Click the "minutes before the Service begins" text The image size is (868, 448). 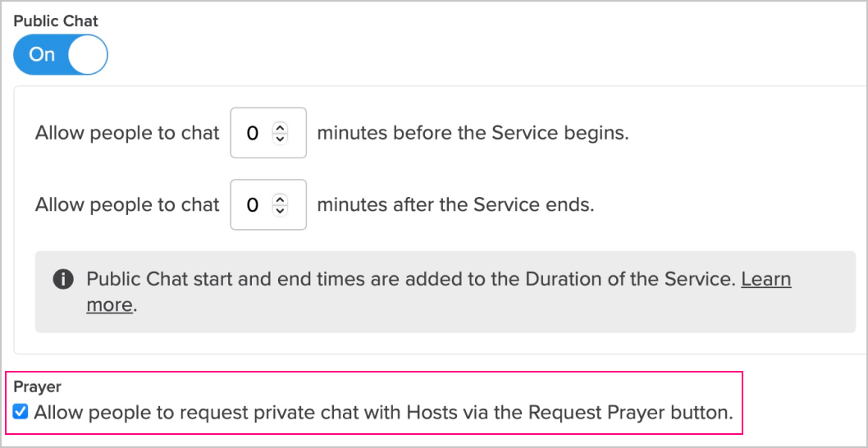[x=473, y=133]
